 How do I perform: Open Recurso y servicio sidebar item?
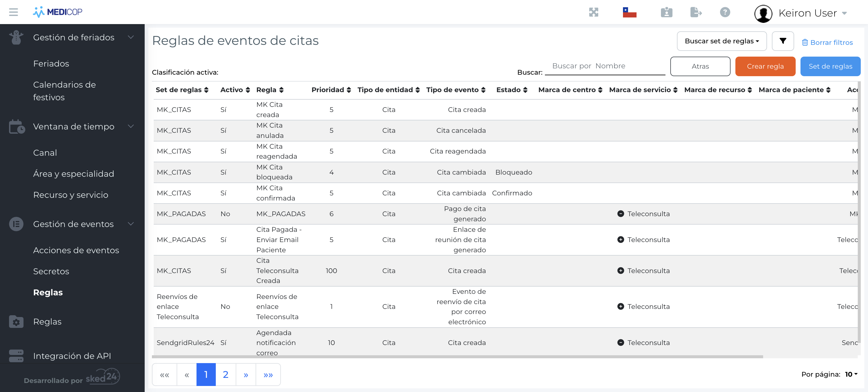(x=71, y=195)
